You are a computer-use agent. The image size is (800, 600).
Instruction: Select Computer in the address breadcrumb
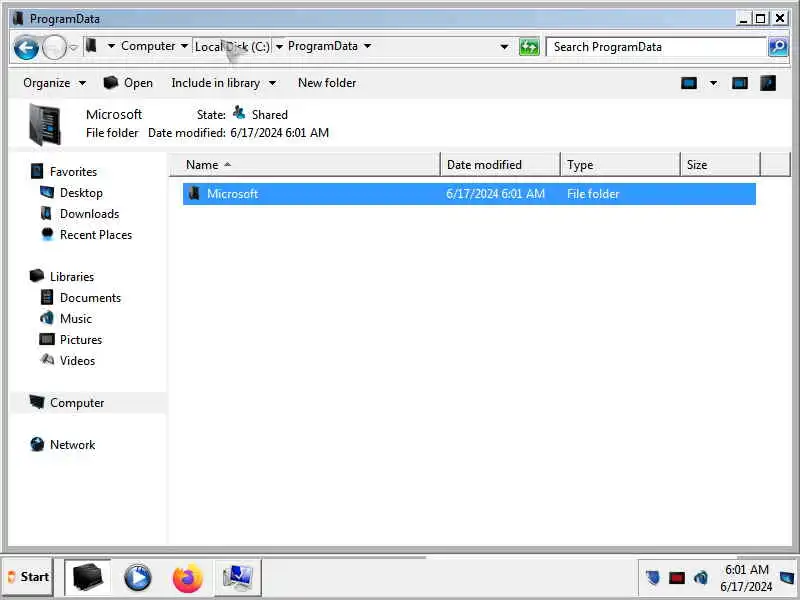(x=148, y=46)
